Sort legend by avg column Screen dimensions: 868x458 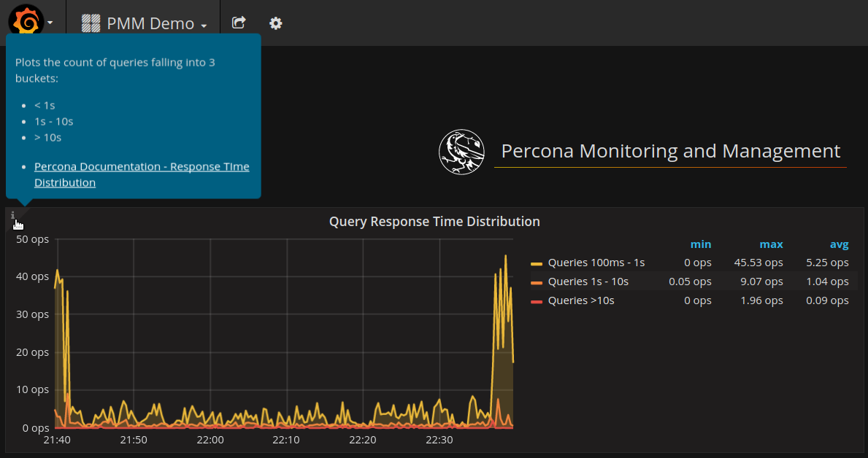click(x=839, y=244)
